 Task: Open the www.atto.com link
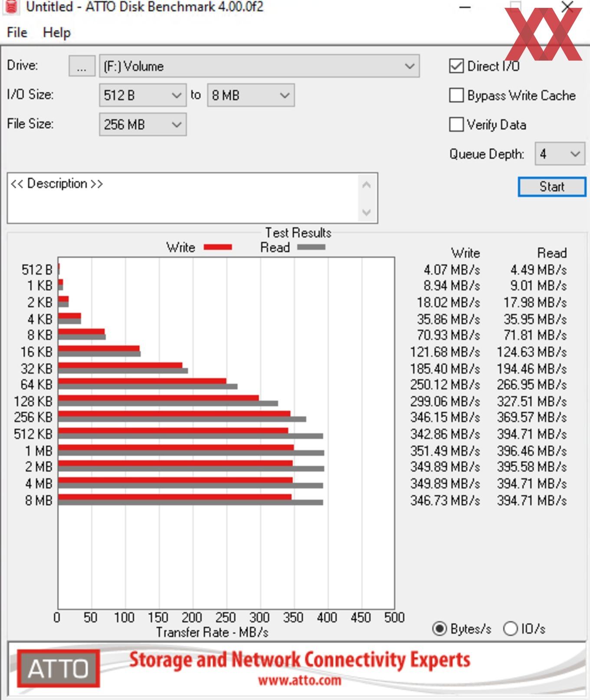tap(299, 680)
